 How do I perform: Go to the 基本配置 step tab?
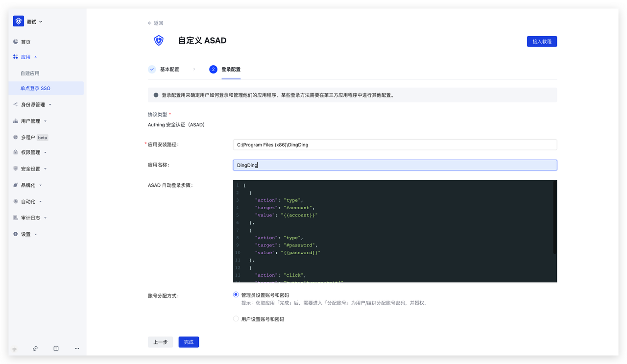169,70
